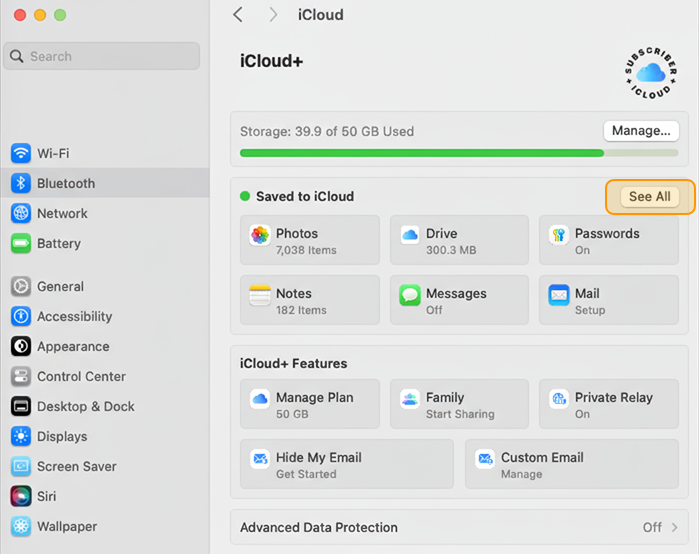
Task: Open Photos 7,038 Items tile
Action: pyautogui.click(x=310, y=240)
